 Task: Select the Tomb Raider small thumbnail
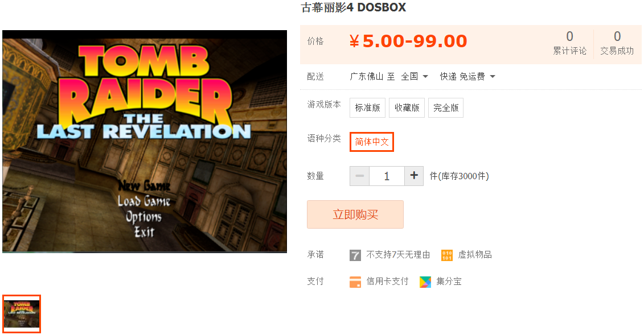click(x=22, y=314)
